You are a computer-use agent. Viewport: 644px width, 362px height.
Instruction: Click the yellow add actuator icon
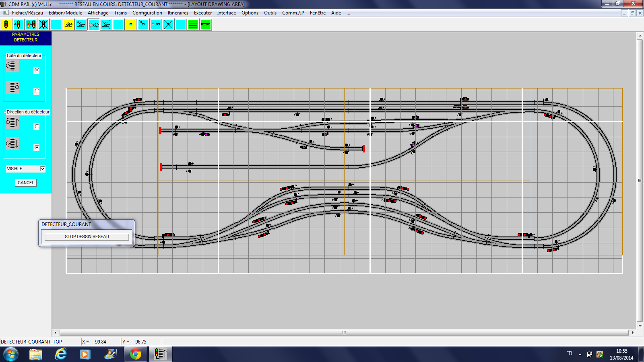pos(131,25)
